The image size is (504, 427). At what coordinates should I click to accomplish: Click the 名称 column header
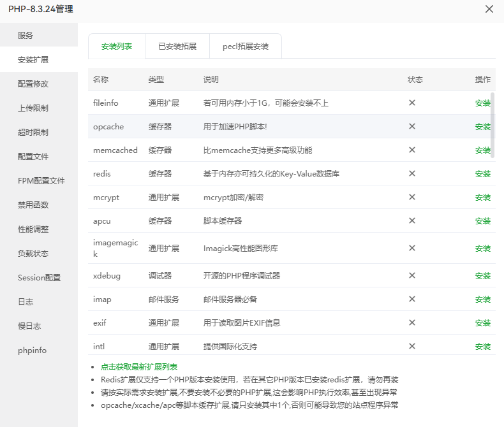tap(101, 79)
